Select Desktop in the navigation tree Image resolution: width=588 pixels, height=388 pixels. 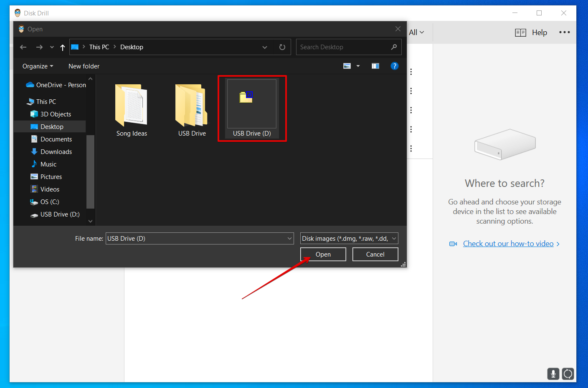point(50,126)
